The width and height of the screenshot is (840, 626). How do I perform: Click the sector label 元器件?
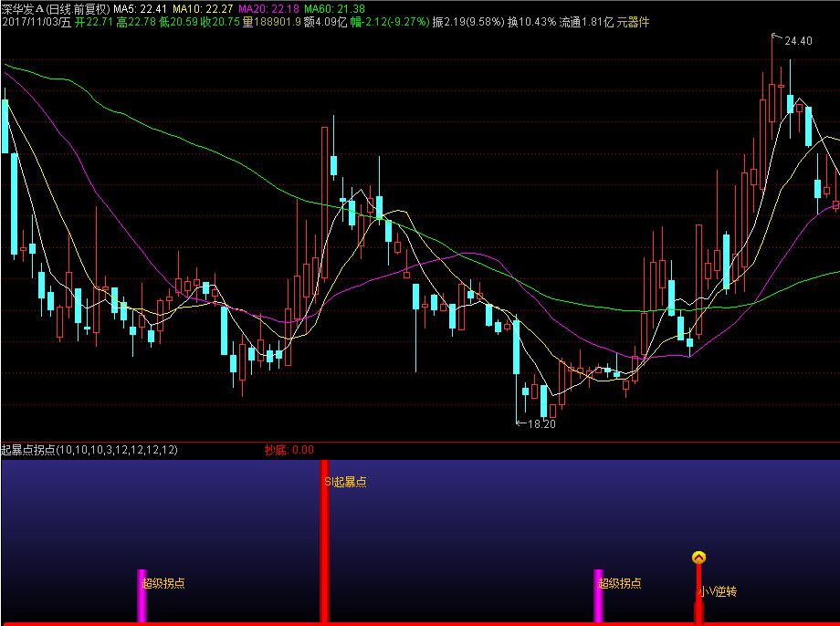click(633, 23)
